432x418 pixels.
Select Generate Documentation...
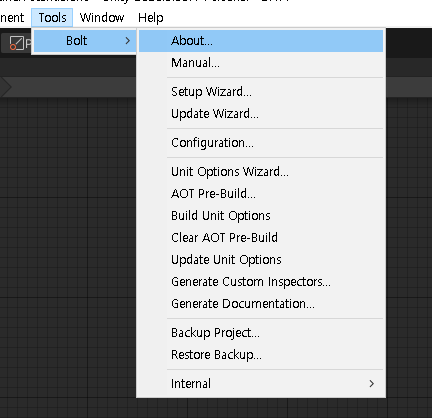click(x=261, y=304)
